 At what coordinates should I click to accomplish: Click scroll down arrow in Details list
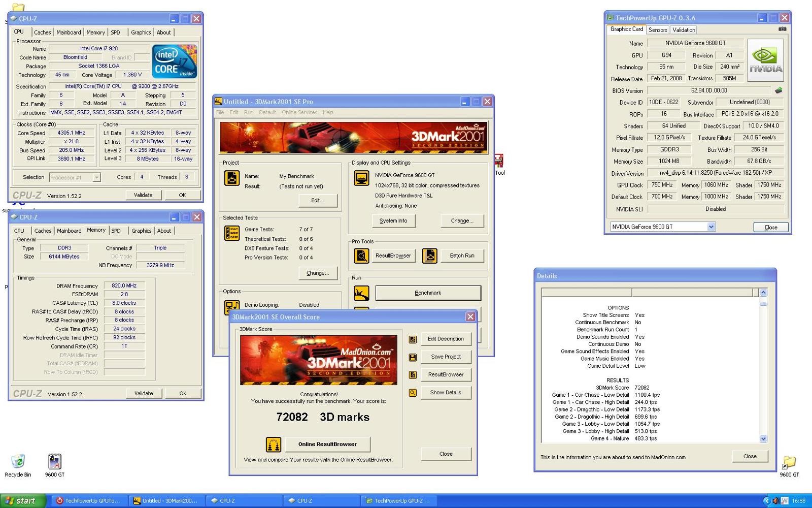[763, 438]
